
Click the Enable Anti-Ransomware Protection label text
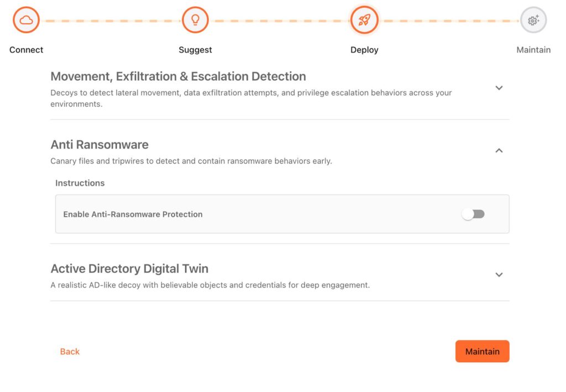coord(133,214)
